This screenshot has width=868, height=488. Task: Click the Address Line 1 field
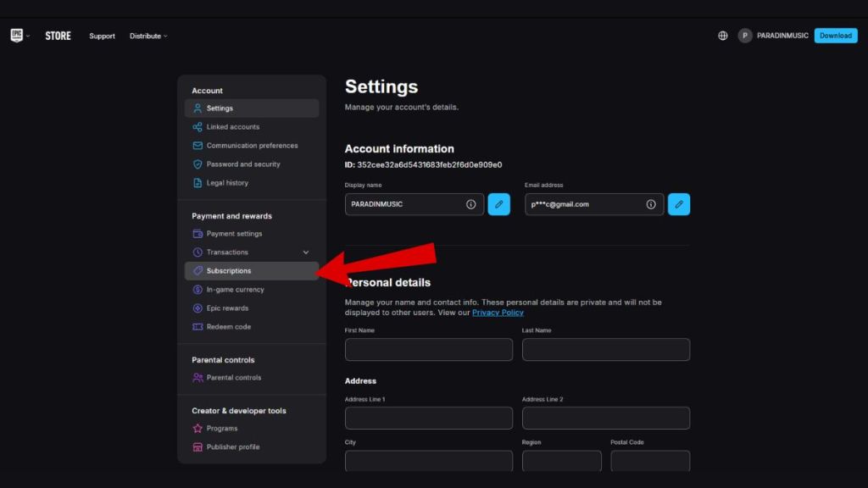pyautogui.click(x=428, y=419)
